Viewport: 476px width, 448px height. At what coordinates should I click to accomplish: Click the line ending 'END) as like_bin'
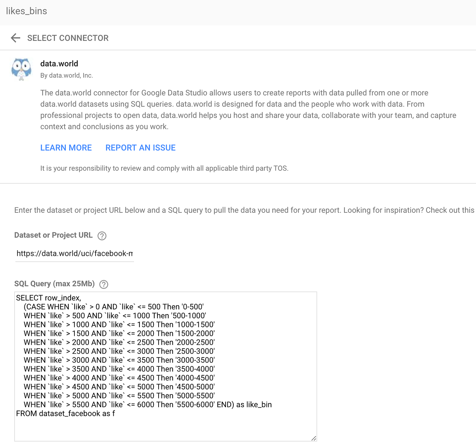148,405
